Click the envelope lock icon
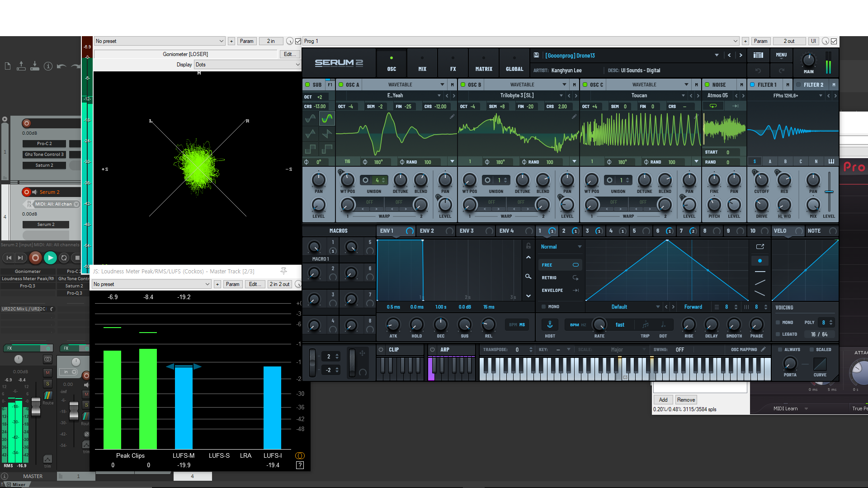The width and height of the screenshot is (868, 488). coord(528,246)
